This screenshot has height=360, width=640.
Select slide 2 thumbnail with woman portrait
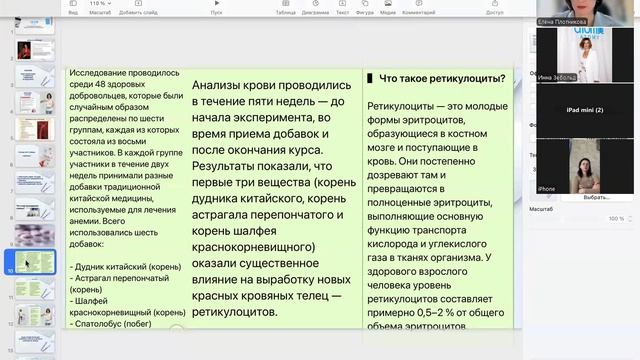click(x=35, y=50)
